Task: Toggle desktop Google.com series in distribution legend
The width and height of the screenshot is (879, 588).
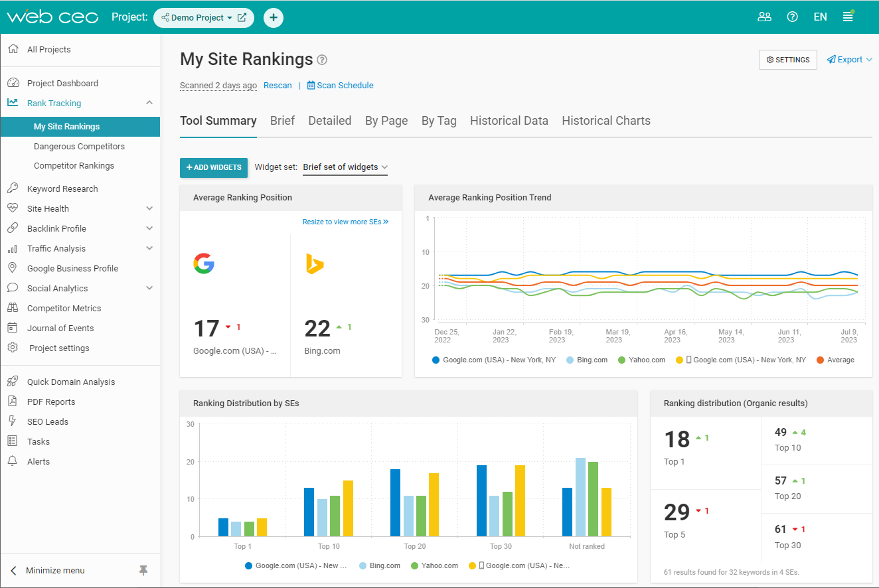Action: [x=296, y=565]
